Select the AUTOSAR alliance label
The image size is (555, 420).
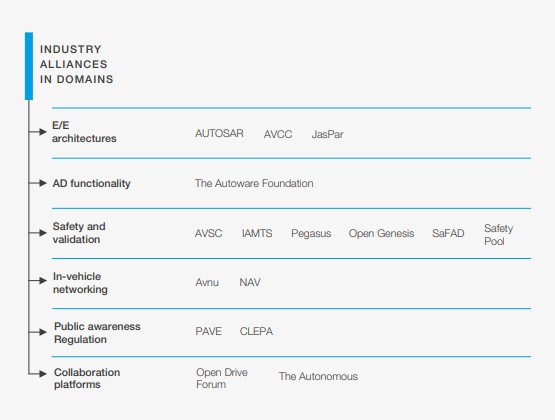pos(219,133)
